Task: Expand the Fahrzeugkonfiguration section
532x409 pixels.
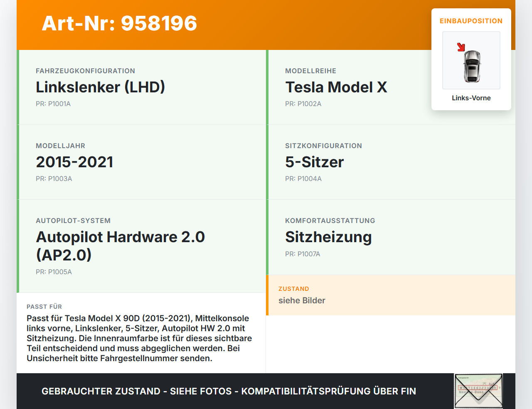Action: point(86,71)
